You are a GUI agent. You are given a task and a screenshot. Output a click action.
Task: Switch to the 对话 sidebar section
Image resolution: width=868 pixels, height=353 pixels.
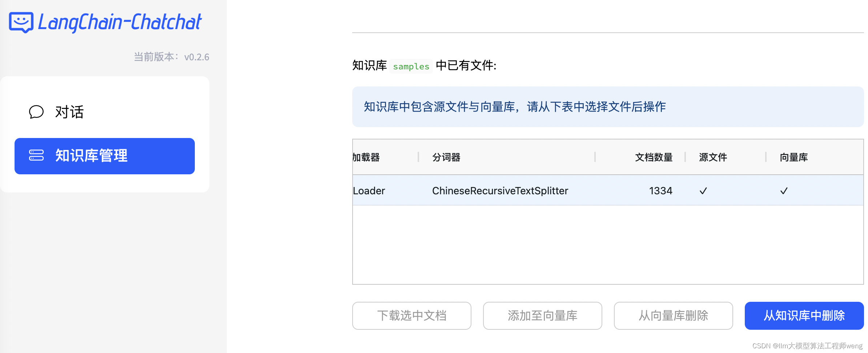(x=69, y=112)
